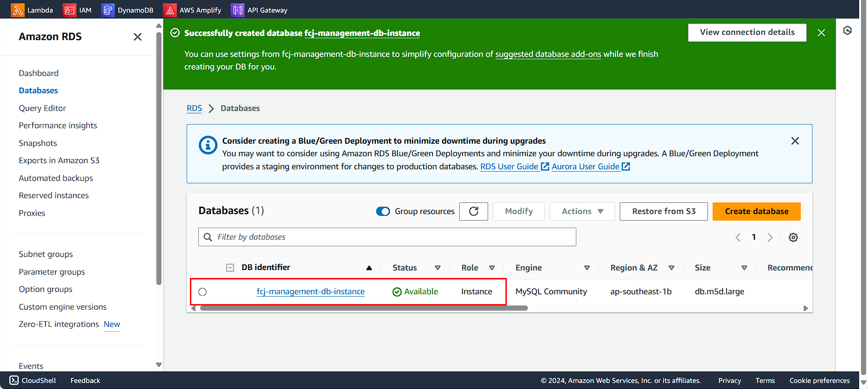Go to previous page of databases
This screenshot has height=389, width=868.
pyautogui.click(x=738, y=237)
